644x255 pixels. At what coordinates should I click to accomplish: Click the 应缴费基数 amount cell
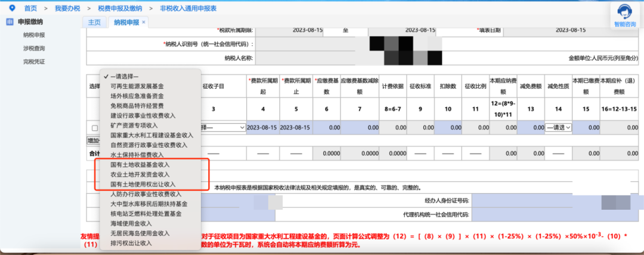pyautogui.click(x=327, y=128)
